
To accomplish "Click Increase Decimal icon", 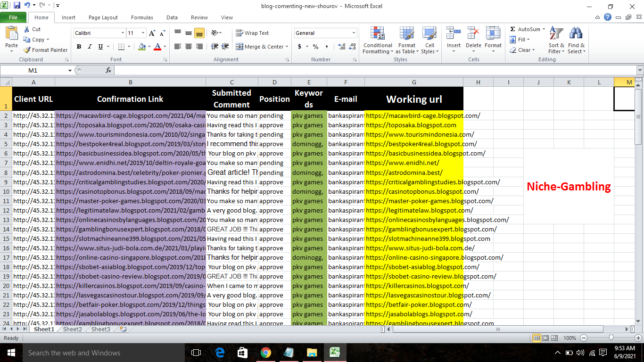I will [x=341, y=47].
